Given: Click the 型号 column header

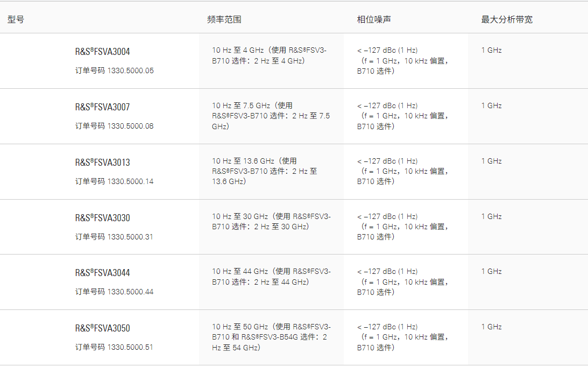Looking at the screenshot, I should click(16, 20).
